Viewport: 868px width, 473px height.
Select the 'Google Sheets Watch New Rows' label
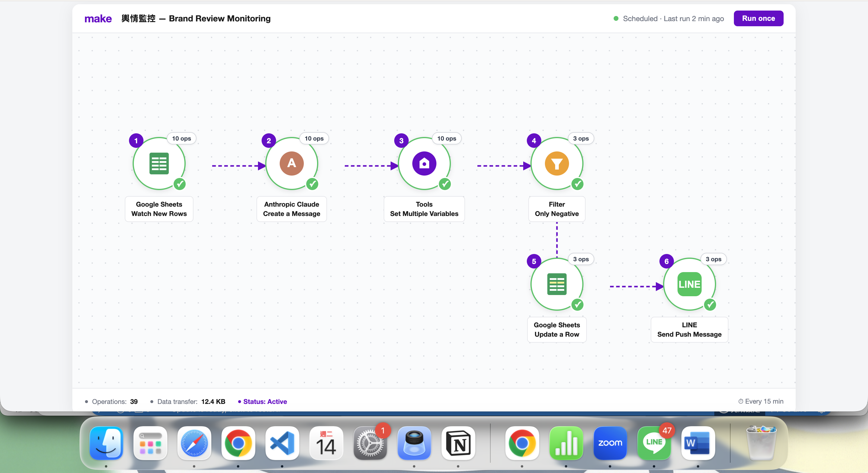point(159,209)
